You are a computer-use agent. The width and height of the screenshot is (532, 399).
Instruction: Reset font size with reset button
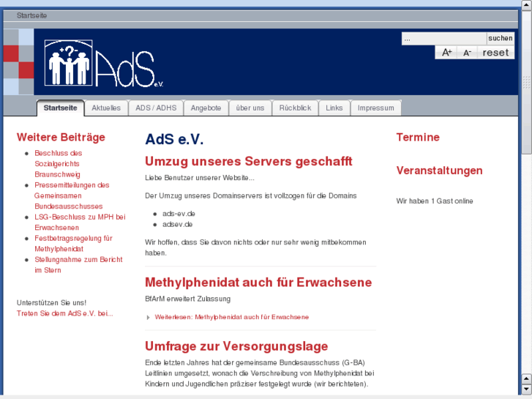click(495, 52)
